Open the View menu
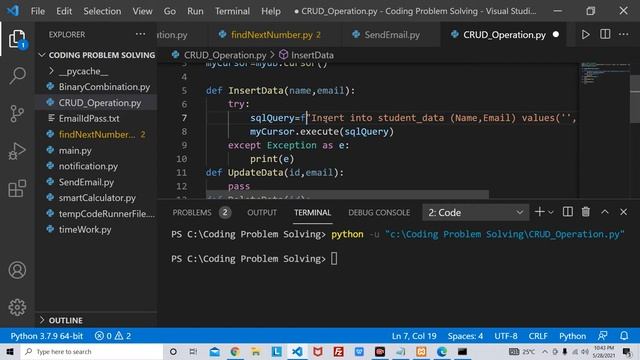The image size is (640, 360). (x=142, y=11)
